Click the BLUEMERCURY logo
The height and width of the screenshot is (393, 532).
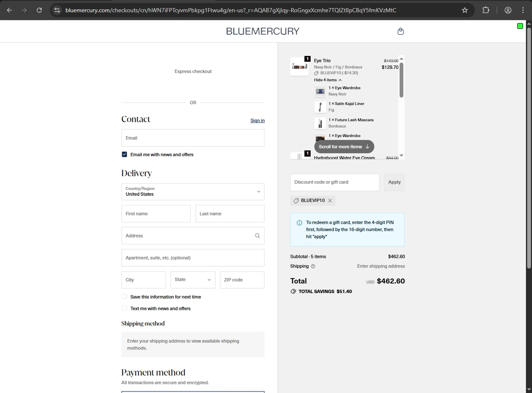[x=263, y=31]
